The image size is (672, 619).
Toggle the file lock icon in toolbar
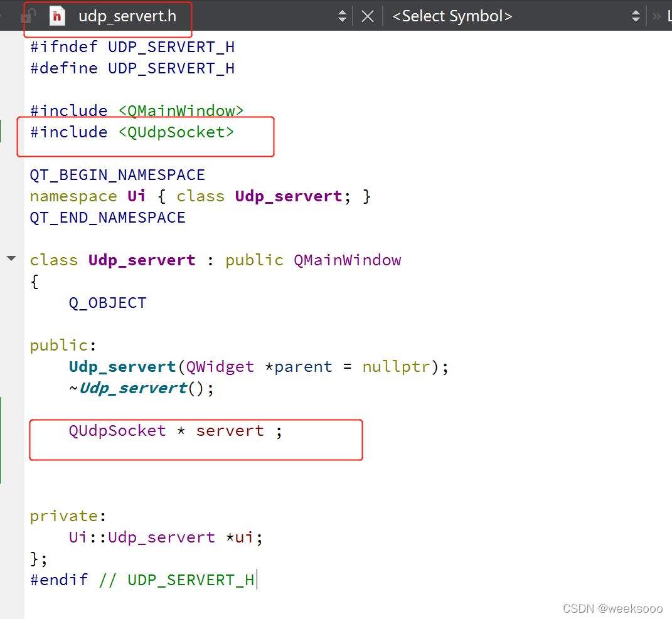tap(28, 16)
